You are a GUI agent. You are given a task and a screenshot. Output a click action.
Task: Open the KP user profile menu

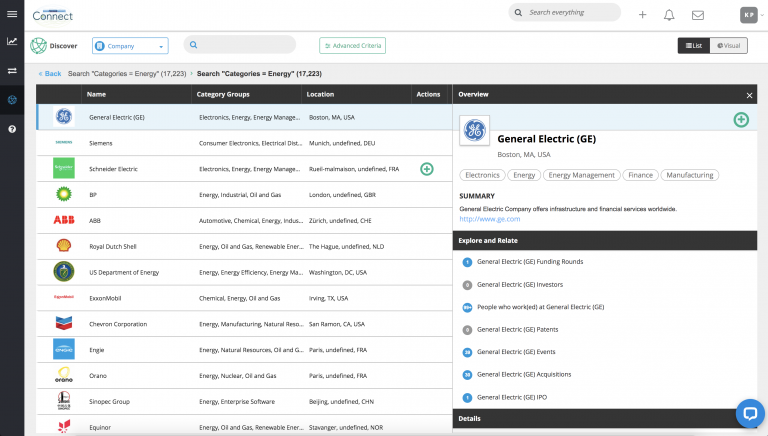748,14
